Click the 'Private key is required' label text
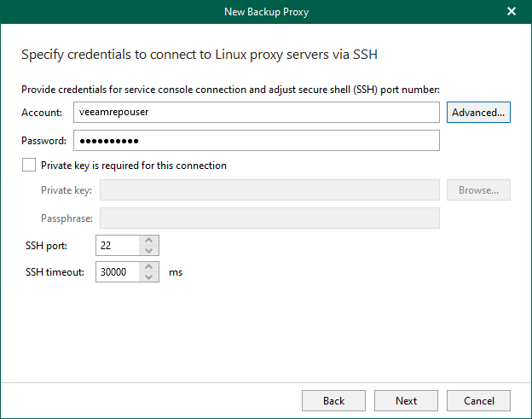The height and width of the screenshot is (419, 532). coord(133,166)
